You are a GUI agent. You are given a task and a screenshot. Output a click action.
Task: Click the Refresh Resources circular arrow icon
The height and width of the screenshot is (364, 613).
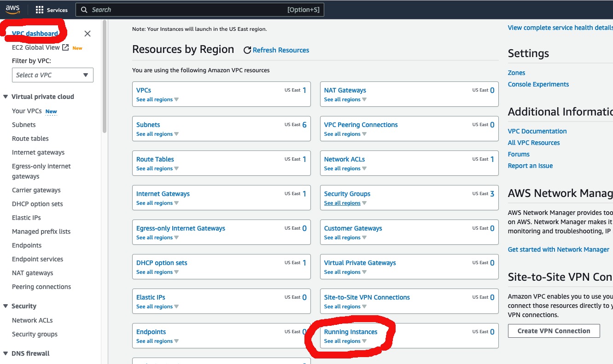(x=247, y=50)
